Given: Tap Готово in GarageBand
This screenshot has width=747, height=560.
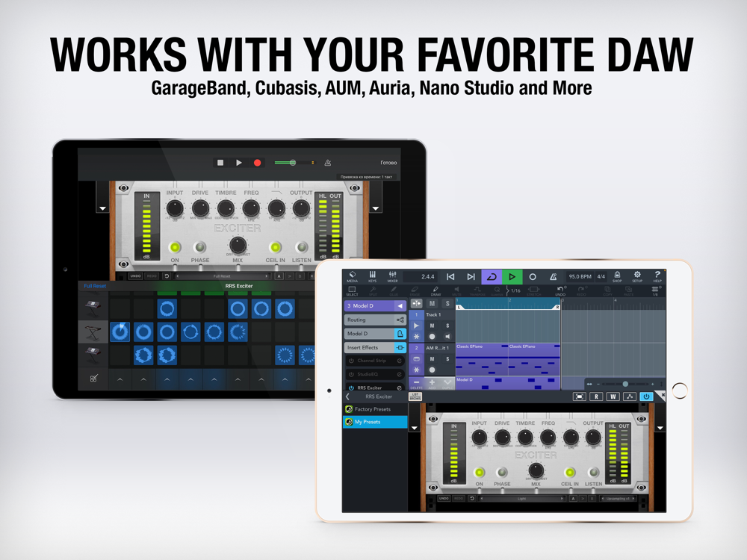Looking at the screenshot, I should [388, 162].
